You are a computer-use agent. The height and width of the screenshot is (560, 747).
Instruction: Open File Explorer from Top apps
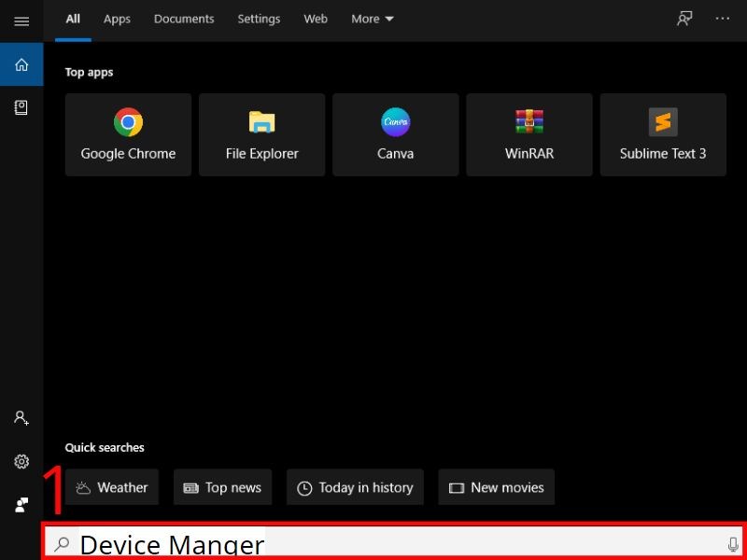(261, 133)
